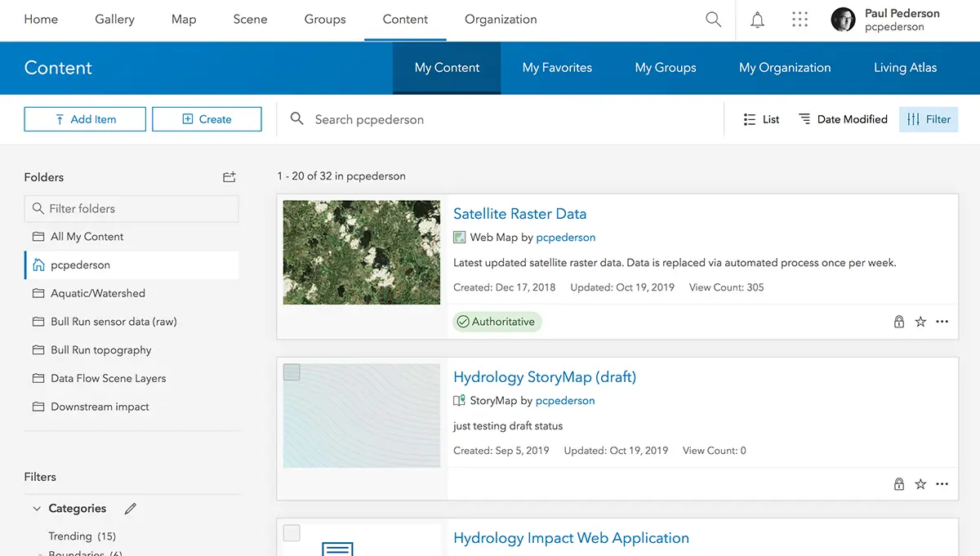
Task: Open the Date Modified sort dropdown
Action: tap(844, 119)
